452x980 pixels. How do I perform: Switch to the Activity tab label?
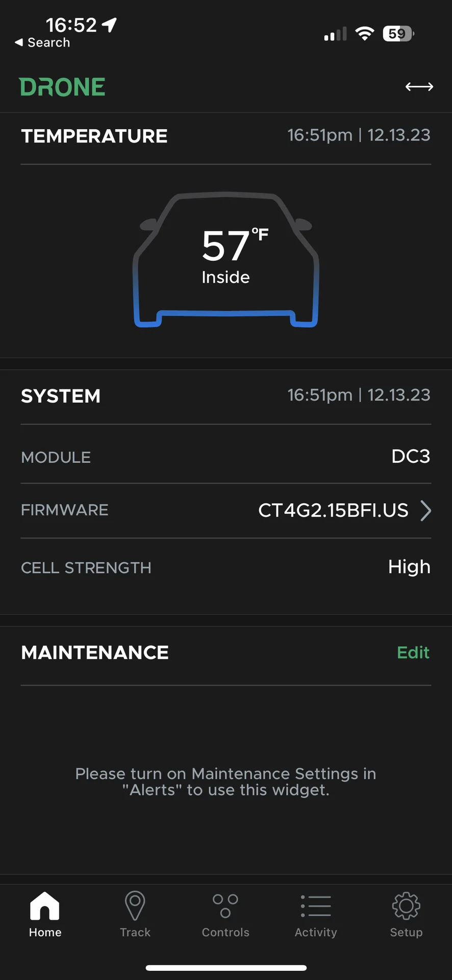click(x=316, y=933)
